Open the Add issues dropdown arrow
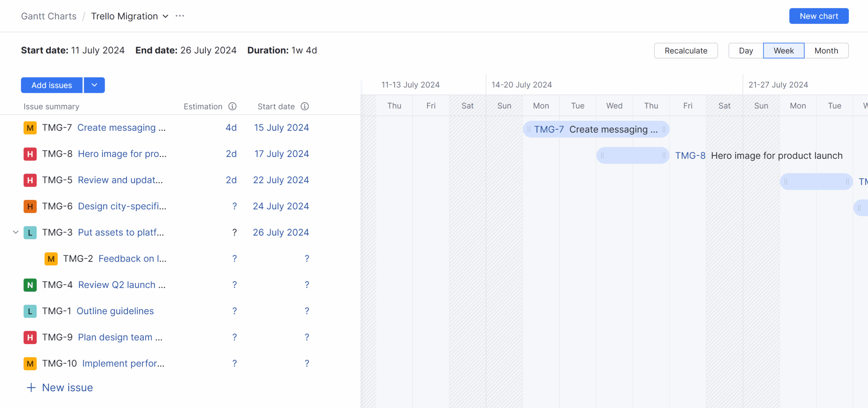This screenshot has height=408, width=868. pyautogui.click(x=94, y=85)
